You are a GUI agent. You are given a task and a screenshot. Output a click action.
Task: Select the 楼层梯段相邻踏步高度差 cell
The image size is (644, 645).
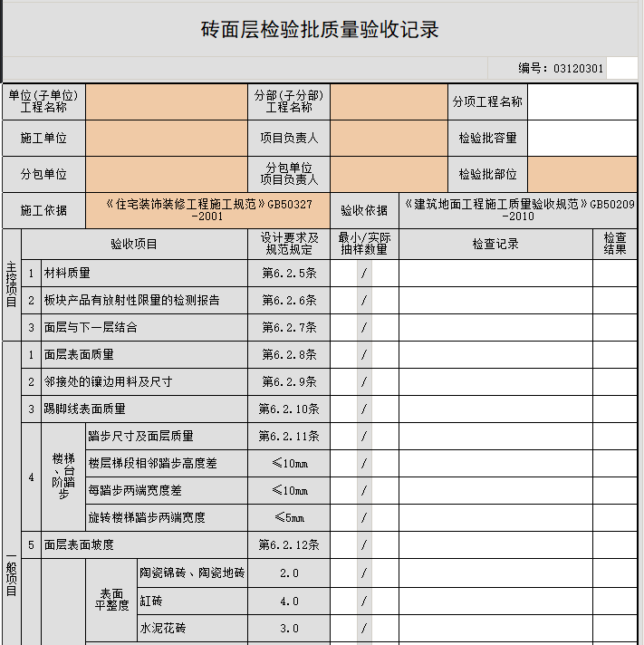click(167, 463)
